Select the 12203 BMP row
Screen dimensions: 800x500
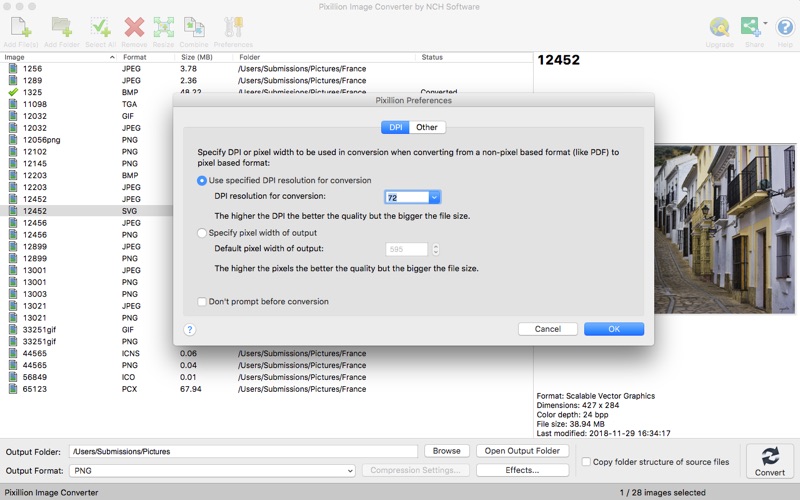pyautogui.click(x=87, y=175)
